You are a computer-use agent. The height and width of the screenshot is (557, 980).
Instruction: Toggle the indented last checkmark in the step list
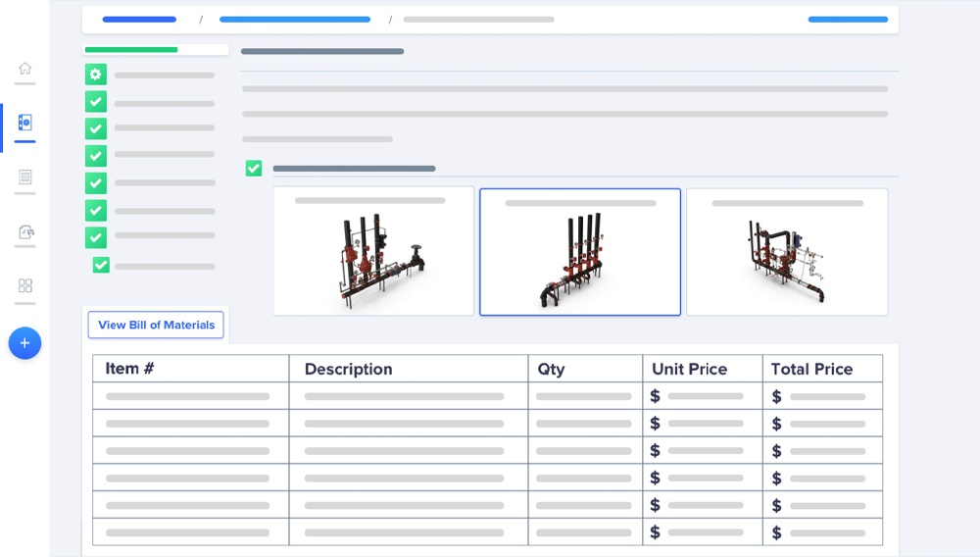click(101, 265)
